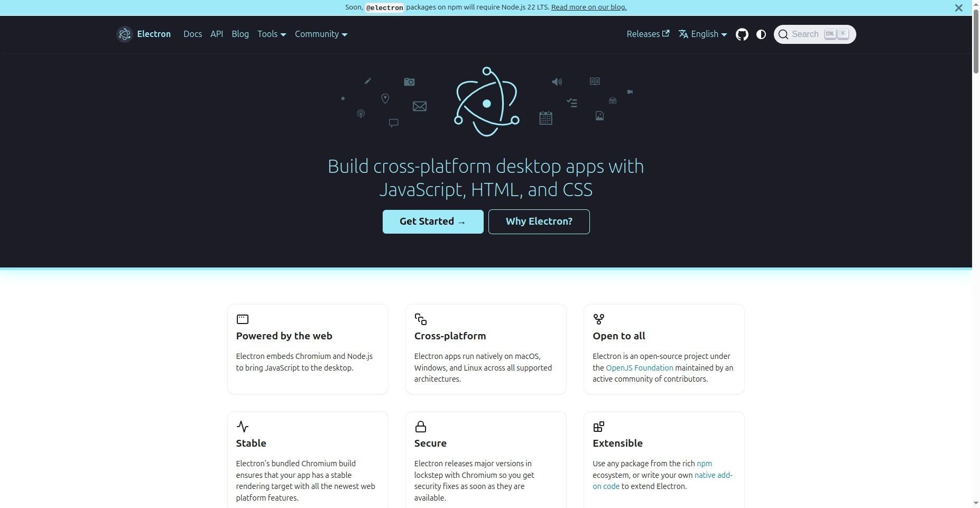Click the open book reader icon
The height and width of the screenshot is (508, 980).
click(x=595, y=81)
